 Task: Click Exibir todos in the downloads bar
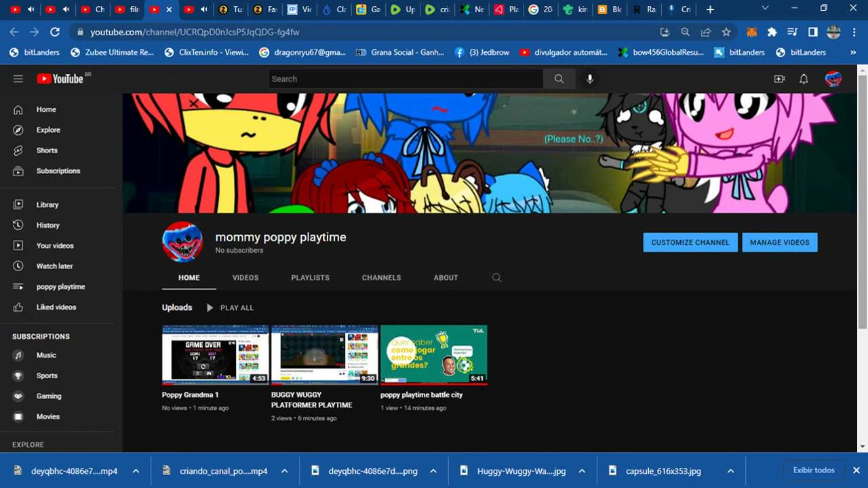click(814, 470)
